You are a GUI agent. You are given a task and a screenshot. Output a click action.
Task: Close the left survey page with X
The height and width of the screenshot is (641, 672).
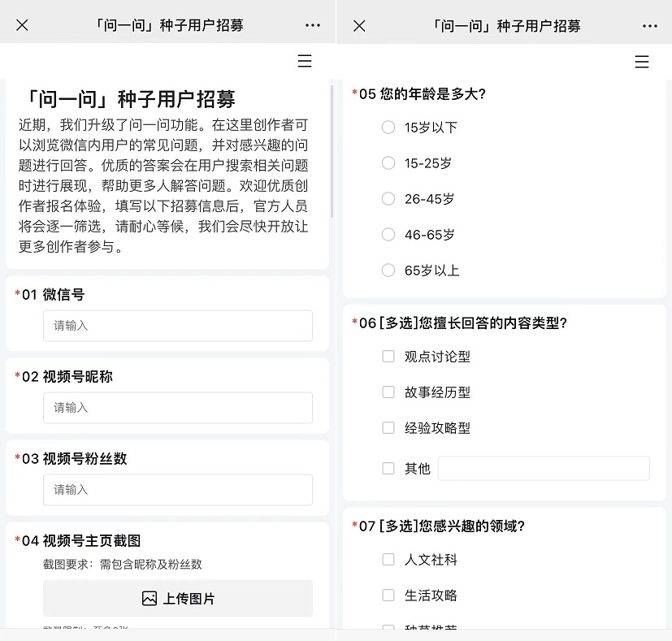point(22,25)
